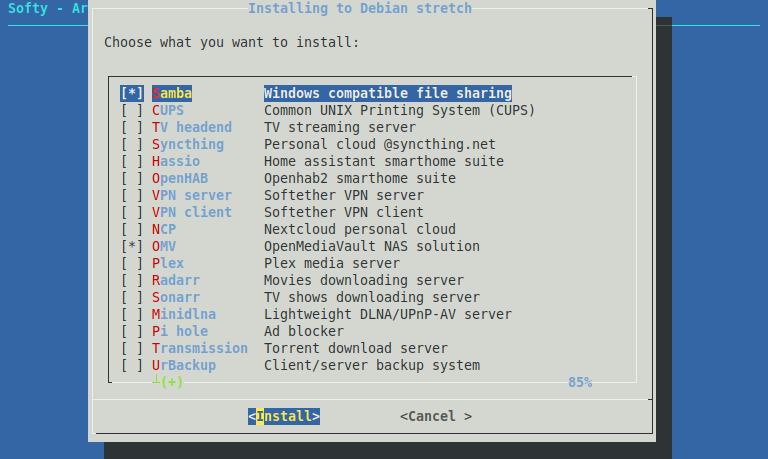Select the UrBackup entry name
Viewport: 768px width, 459px height.
pos(184,365)
